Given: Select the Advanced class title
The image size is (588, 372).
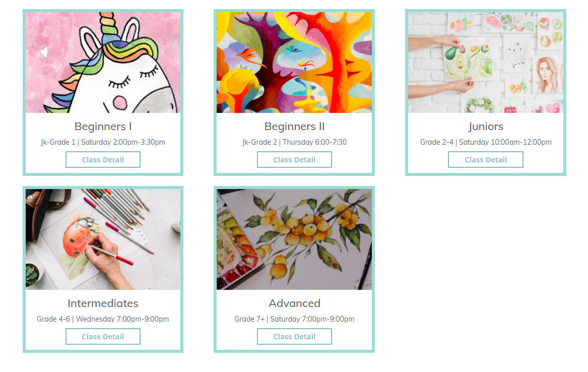Looking at the screenshot, I should (294, 303).
